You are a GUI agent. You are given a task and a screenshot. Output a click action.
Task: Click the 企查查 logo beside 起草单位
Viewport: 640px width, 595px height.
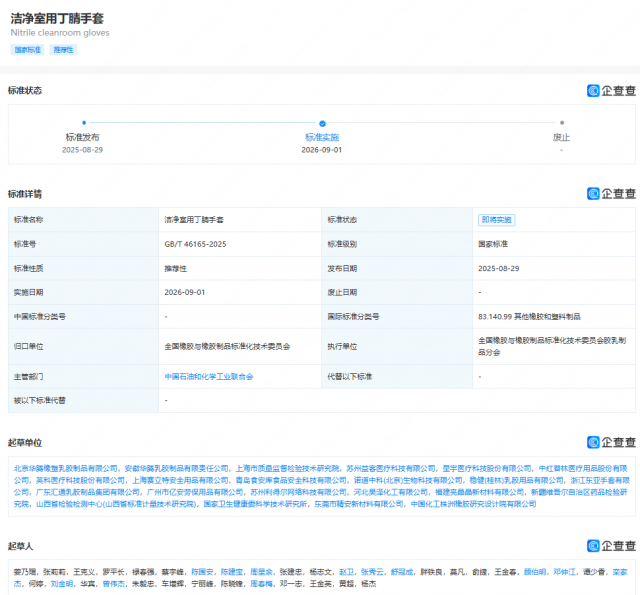click(611, 442)
